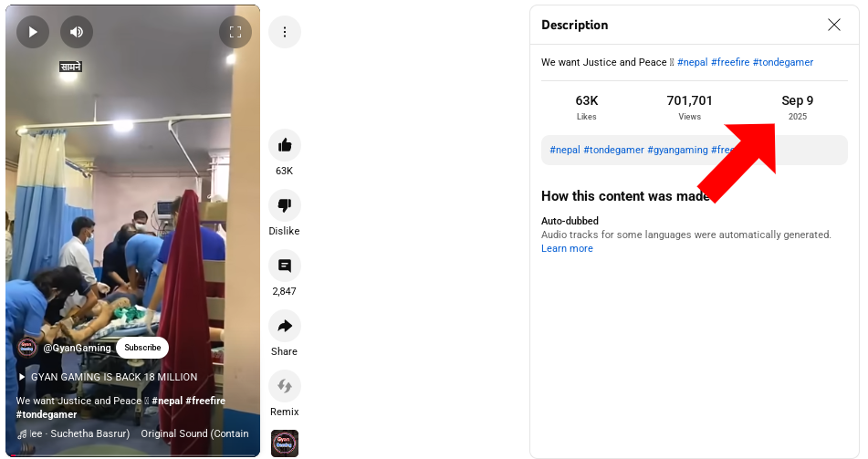Subscribe to the @GyanGaming channel
This screenshot has width=868, height=459.
pos(142,348)
